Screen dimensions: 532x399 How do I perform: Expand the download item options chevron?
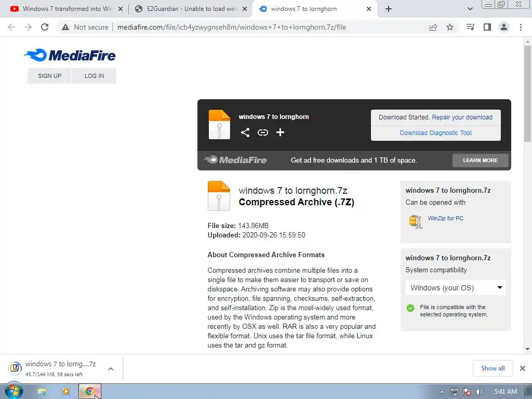coord(111,369)
